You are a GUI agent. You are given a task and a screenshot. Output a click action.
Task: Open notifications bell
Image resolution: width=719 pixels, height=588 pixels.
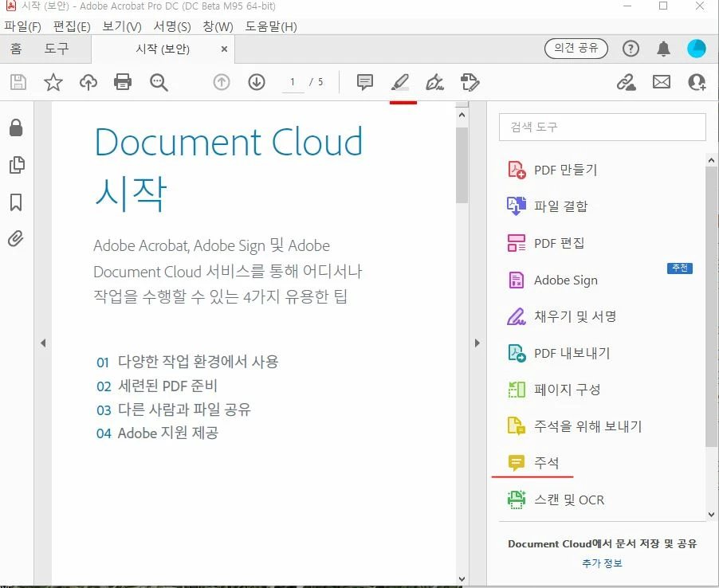click(x=663, y=48)
